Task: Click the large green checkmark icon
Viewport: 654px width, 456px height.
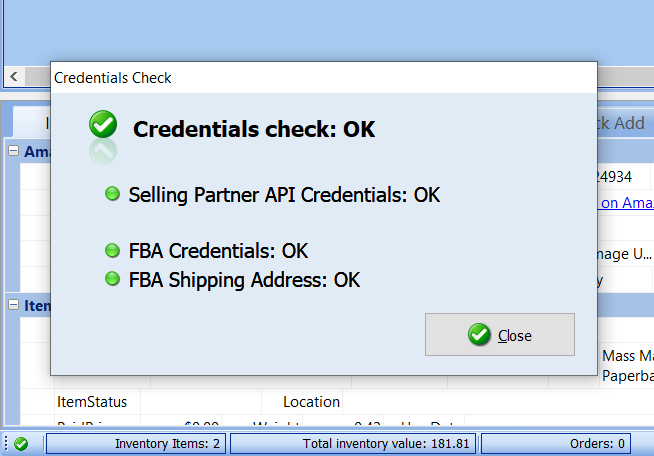Action: pos(103,124)
